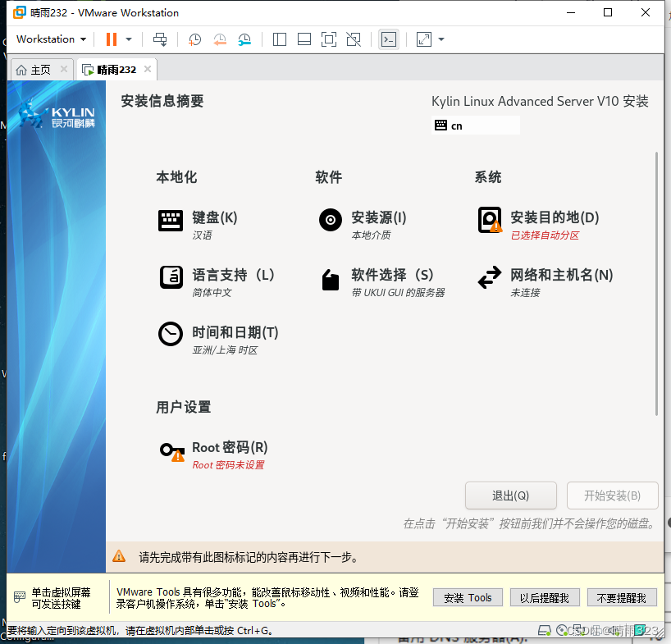Revert to the previous snapshot

tap(220, 39)
